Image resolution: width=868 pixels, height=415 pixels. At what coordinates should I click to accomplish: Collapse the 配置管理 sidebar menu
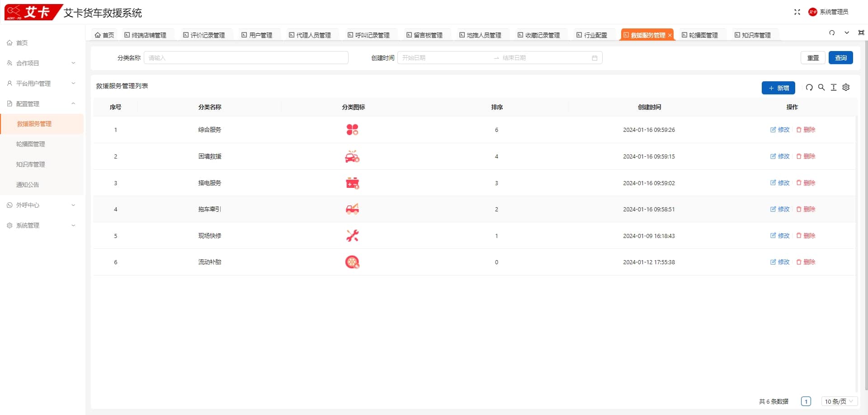(x=42, y=104)
